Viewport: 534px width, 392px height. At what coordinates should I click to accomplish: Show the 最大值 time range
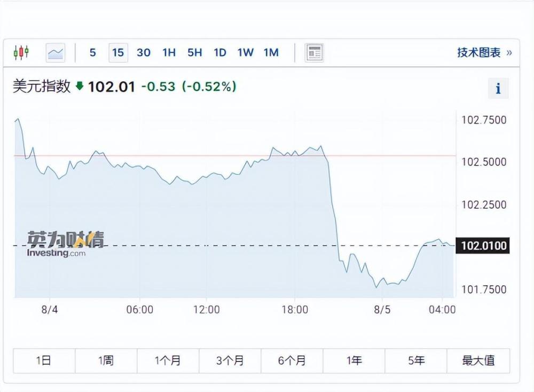coord(478,361)
